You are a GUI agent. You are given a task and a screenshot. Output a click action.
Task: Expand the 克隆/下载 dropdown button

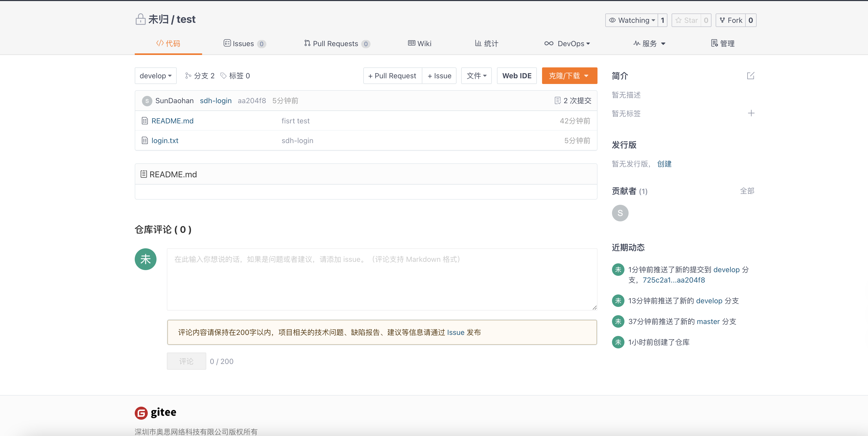coord(570,76)
